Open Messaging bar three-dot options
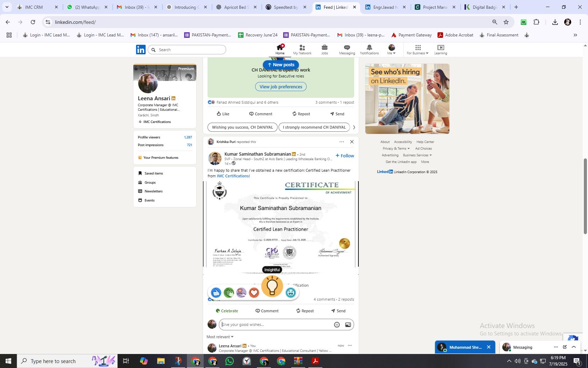Viewport: 588px width, 368px height. [x=556, y=347]
